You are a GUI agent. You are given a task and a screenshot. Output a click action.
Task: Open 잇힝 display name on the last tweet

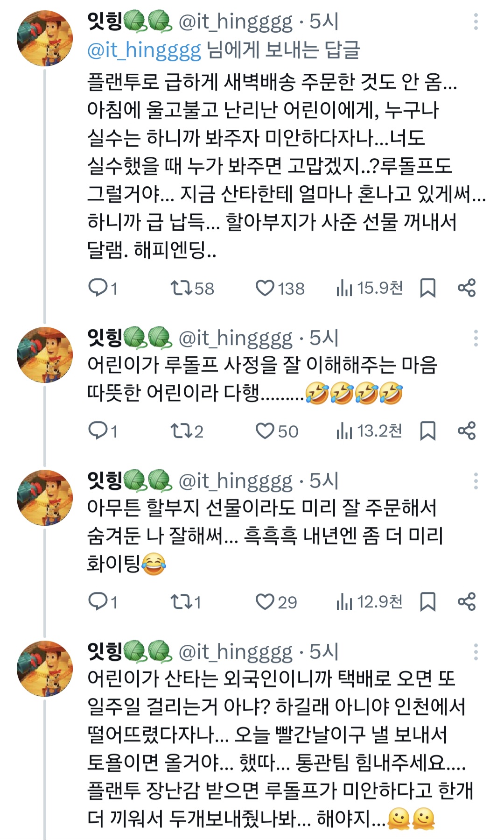click(x=105, y=651)
